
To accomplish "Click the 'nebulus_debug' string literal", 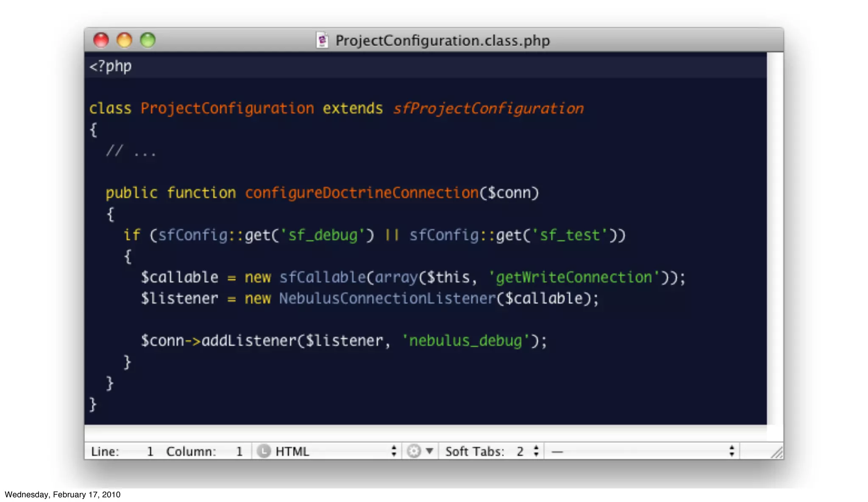I will click(465, 340).
